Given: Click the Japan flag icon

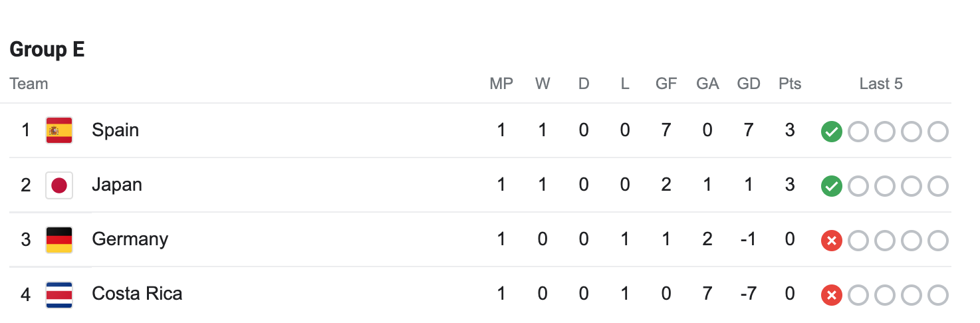Looking at the screenshot, I should (x=59, y=185).
